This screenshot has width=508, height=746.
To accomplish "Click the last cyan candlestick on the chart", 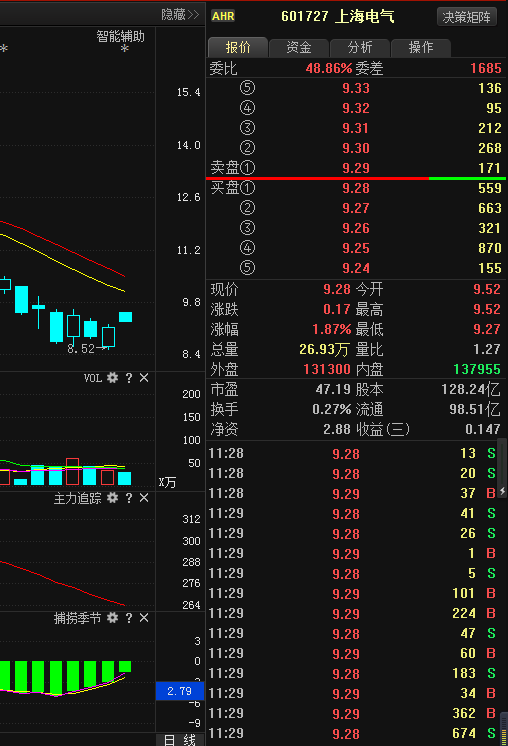I will click(125, 317).
